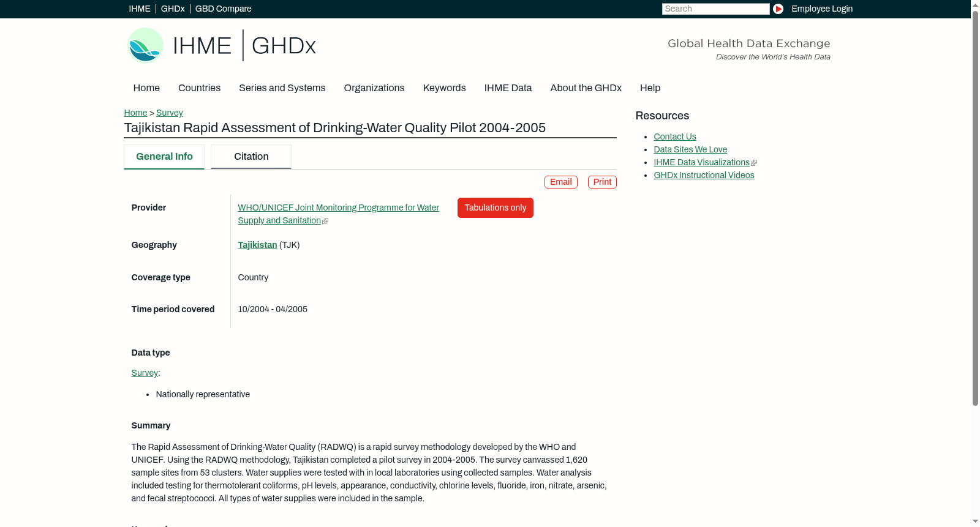Open Employee Login
This screenshot has width=980, height=527.
point(822,9)
